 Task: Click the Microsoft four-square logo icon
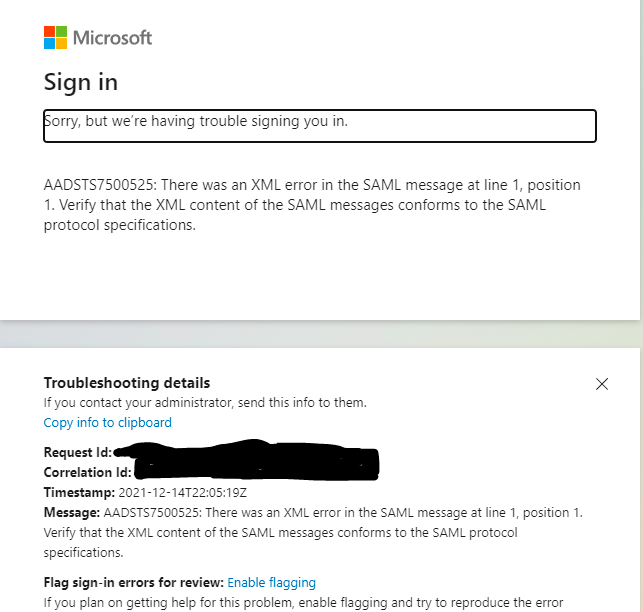55,37
